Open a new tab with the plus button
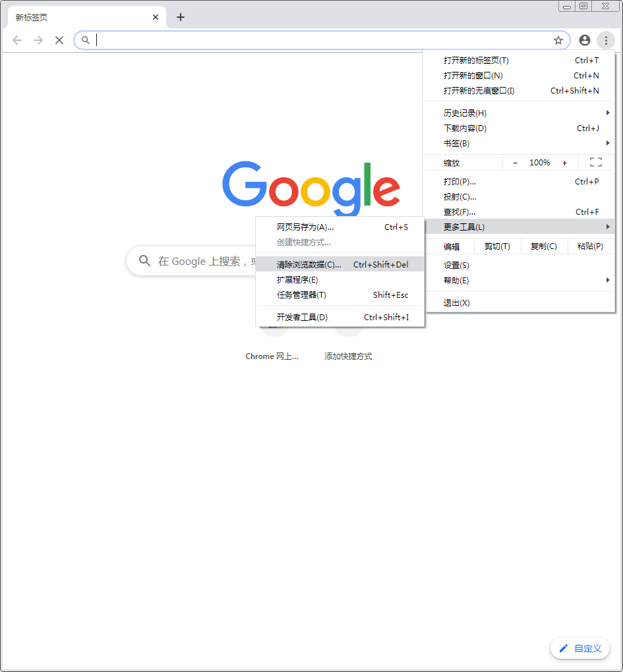Image resolution: width=623 pixels, height=672 pixels. (181, 17)
